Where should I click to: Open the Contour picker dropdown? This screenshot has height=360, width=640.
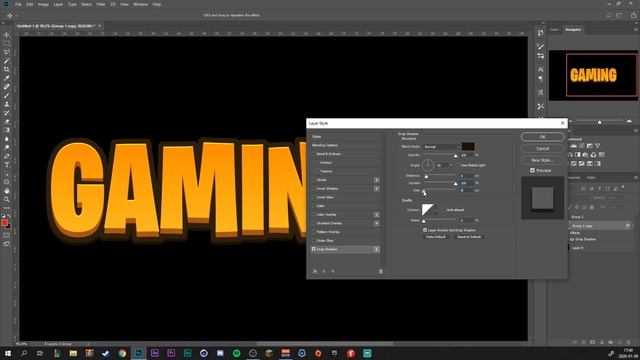coord(436,210)
